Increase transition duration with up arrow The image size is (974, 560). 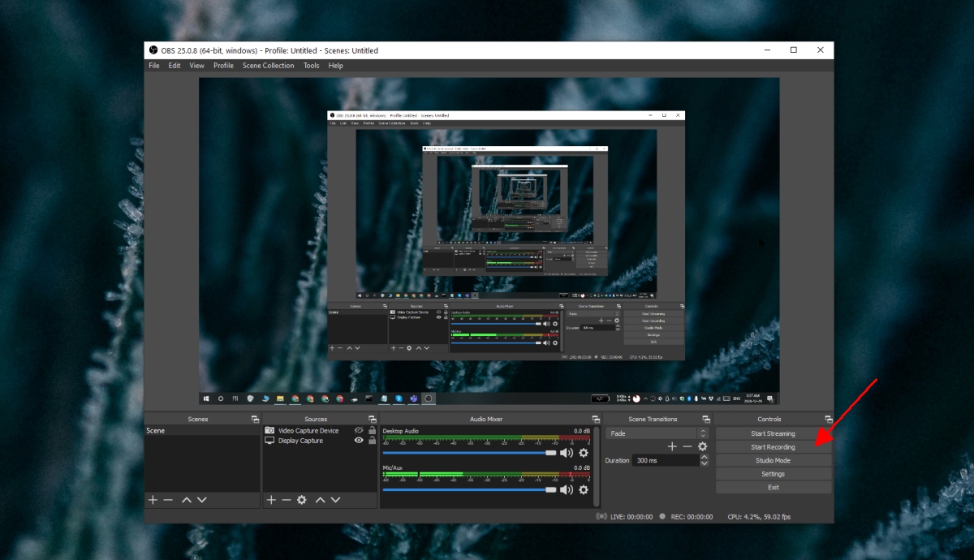coord(704,457)
